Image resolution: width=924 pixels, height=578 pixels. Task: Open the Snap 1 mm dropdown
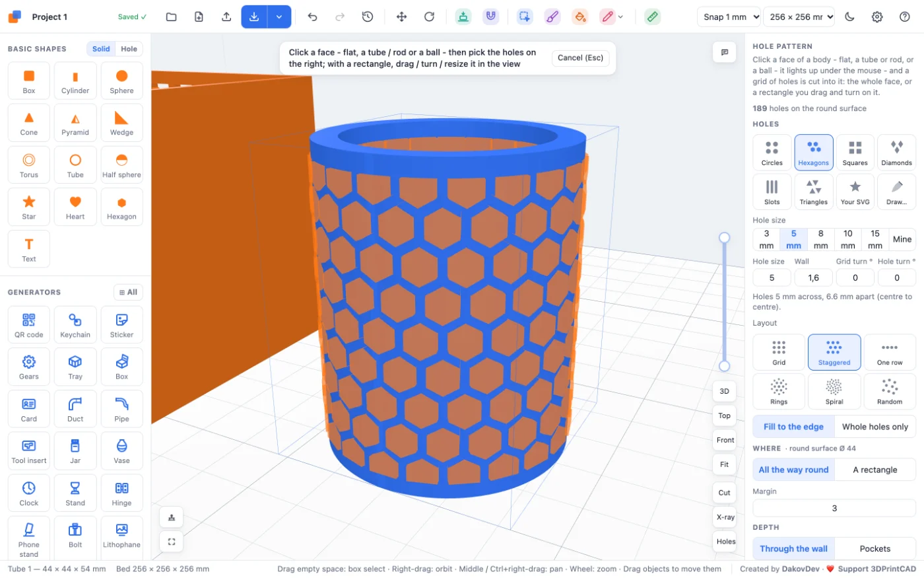(729, 17)
